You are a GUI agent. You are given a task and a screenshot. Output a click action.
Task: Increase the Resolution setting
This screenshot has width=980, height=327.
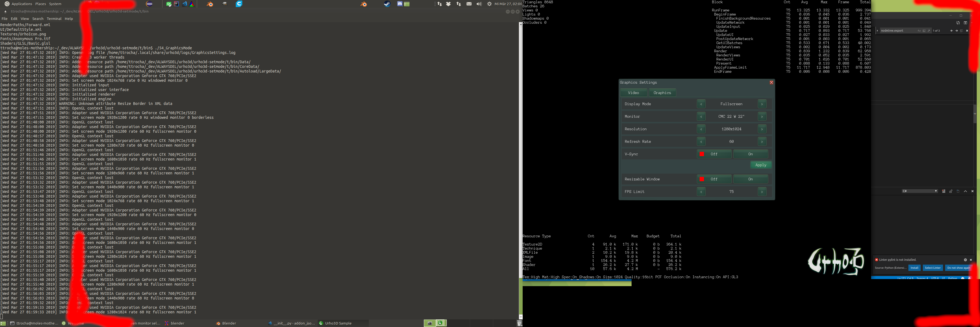click(x=762, y=129)
